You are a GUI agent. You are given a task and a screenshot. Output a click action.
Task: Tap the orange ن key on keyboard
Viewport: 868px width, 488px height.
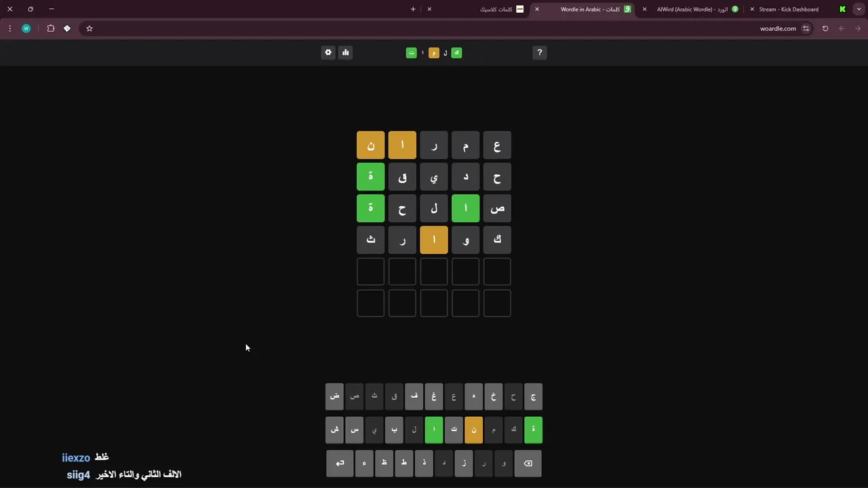tap(474, 430)
